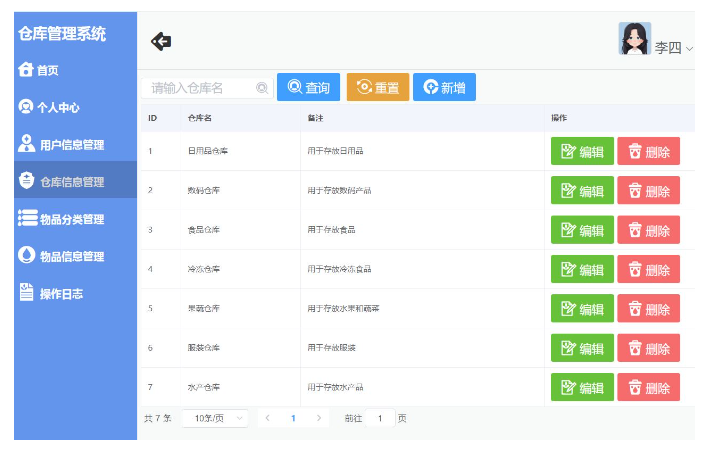Delete the 服装仓库 row
The height and width of the screenshot is (450, 720).
pos(648,348)
